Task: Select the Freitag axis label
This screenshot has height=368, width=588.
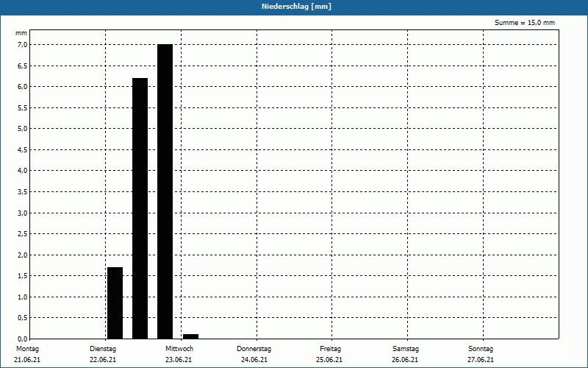Action: pos(330,349)
